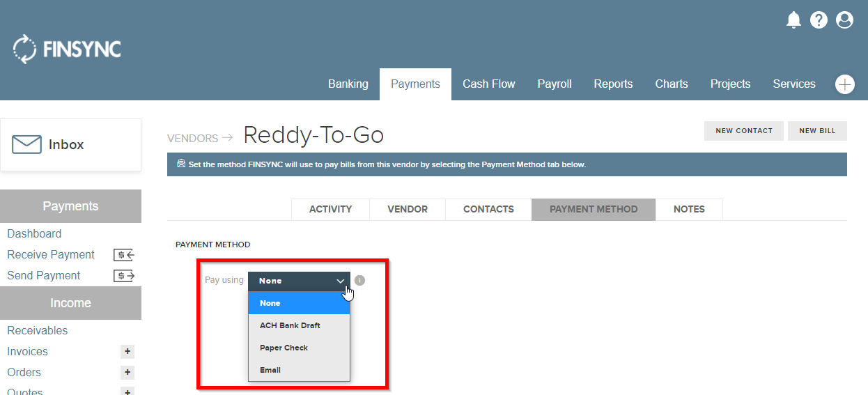Open the user account profile icon

tap(844, 20)
